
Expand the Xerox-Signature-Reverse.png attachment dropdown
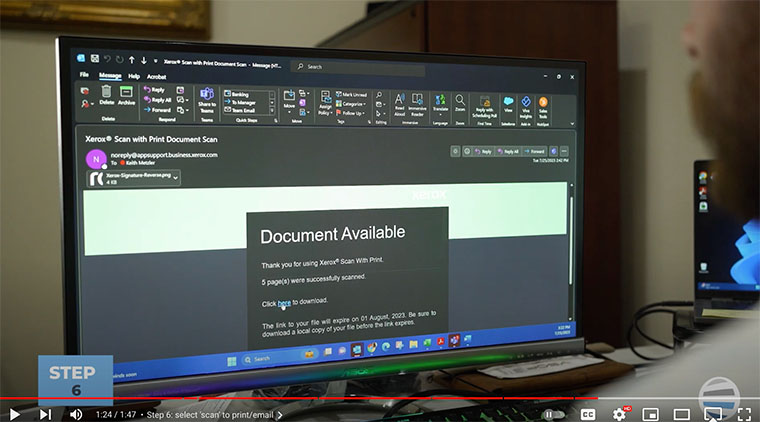point(175,178)
